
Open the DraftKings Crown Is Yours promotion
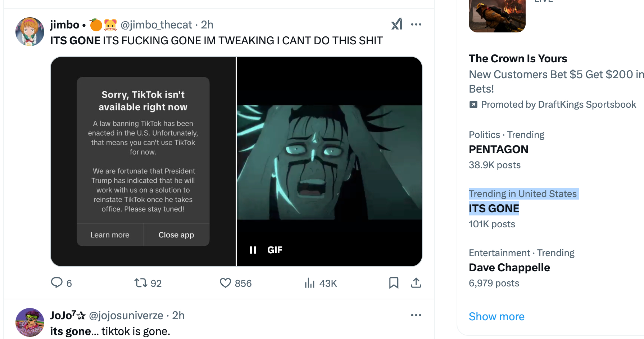[518, 59]
